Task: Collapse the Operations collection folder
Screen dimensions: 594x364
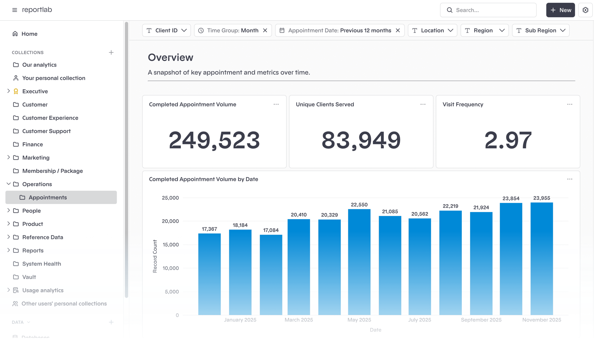Action: tap(9, 184)
